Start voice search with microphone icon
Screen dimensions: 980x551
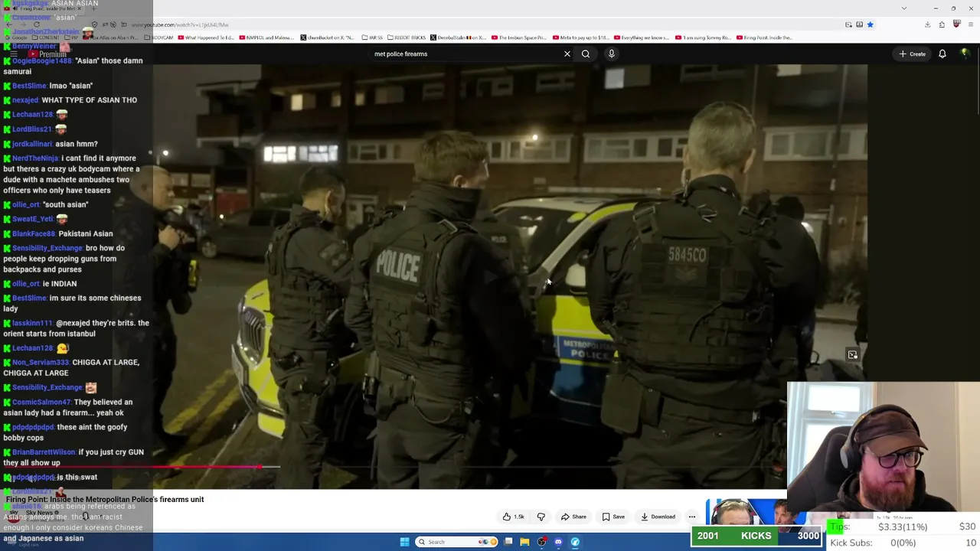point(611,54)
